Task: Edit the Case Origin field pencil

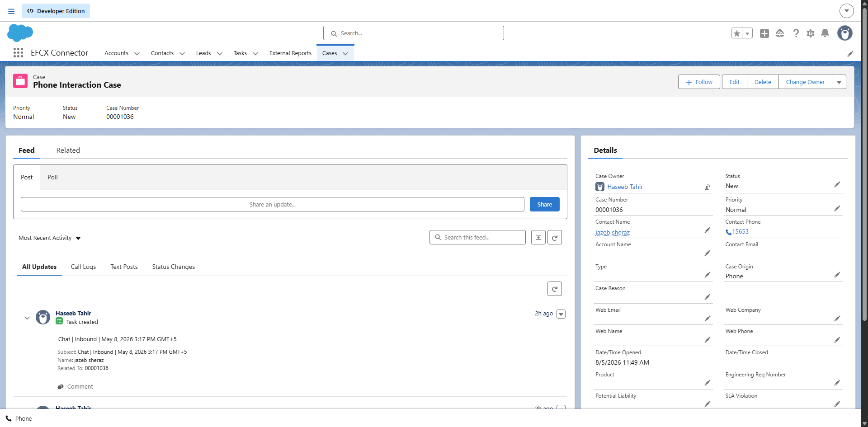Action: pyautogui.click(x=837, y=275)
